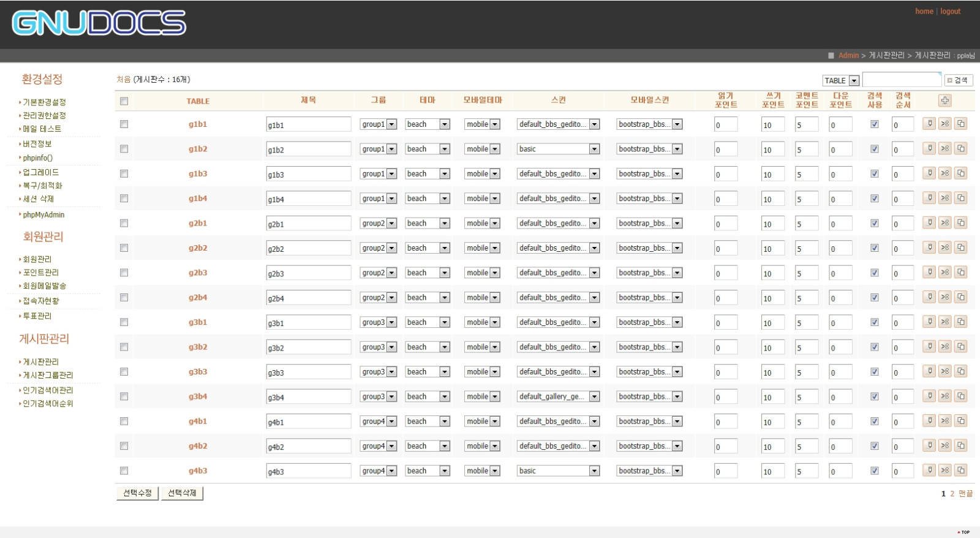The image size is (980, 538).
Task: Click the copy icon for board g4b3
Action: pyautogui.click(x=961, y=470)
